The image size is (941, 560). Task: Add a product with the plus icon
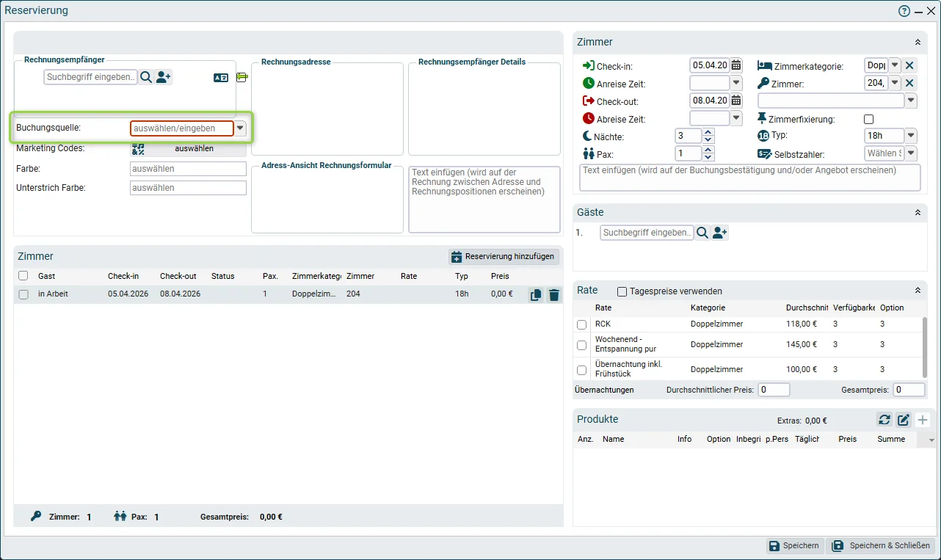[923, 420]
